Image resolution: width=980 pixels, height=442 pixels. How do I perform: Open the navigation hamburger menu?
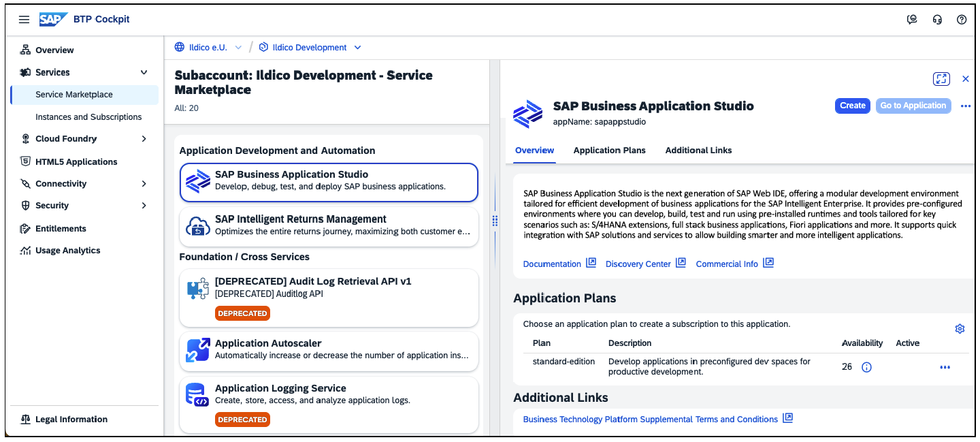tap(24, 19)
